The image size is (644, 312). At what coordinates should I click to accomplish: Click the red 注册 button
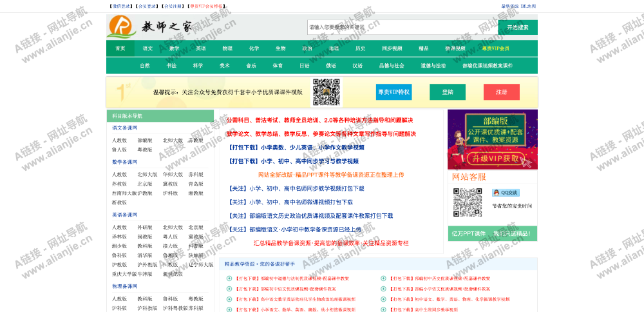(502, 92)
